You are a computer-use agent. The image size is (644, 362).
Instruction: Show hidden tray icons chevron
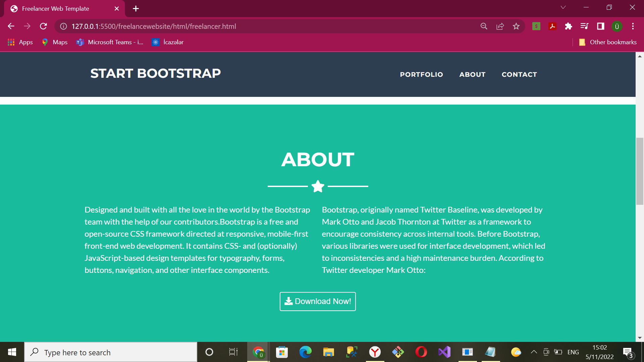[x=534, y=352]
